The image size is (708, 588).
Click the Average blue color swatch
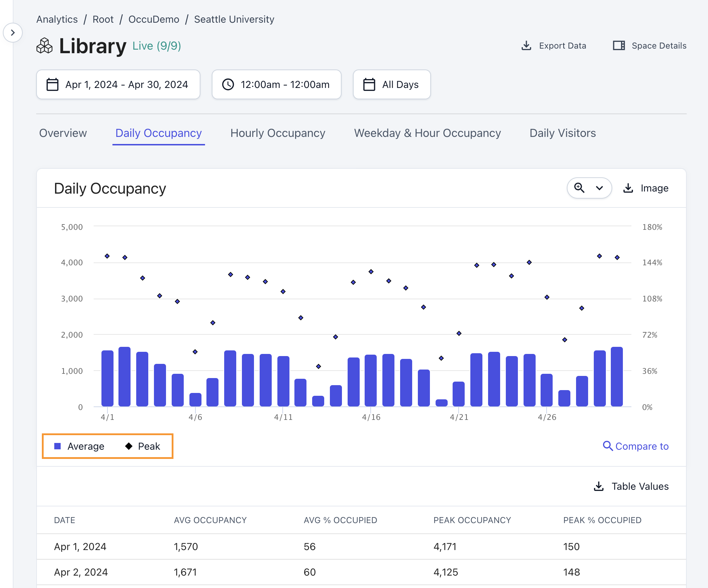tap(57, 446)
